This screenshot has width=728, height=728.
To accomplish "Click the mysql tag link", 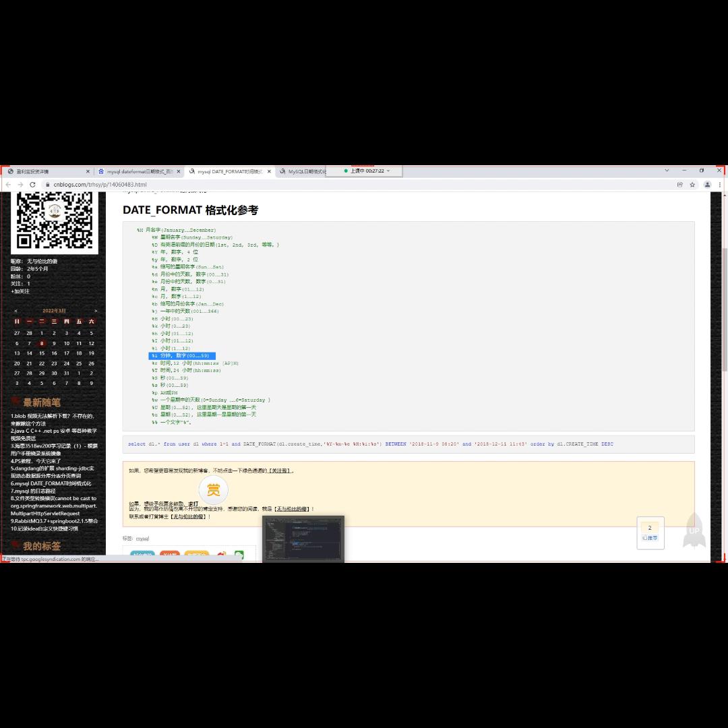I will [142, 539].
